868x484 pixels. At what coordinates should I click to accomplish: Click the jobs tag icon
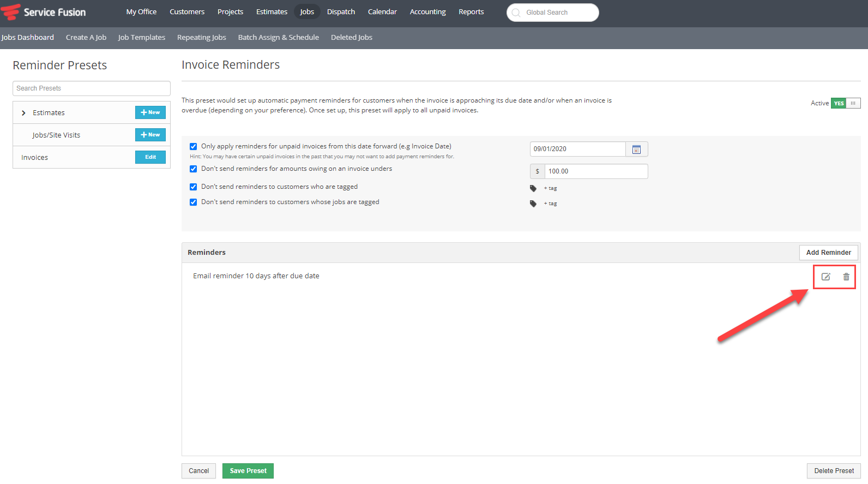[533, 204]
